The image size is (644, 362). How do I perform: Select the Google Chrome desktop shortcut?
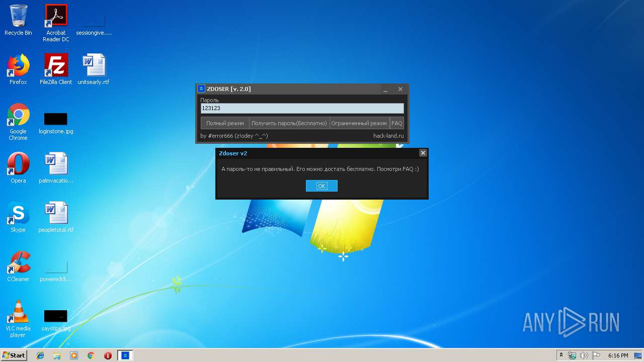pyautogui.click(x=18, y=122)
